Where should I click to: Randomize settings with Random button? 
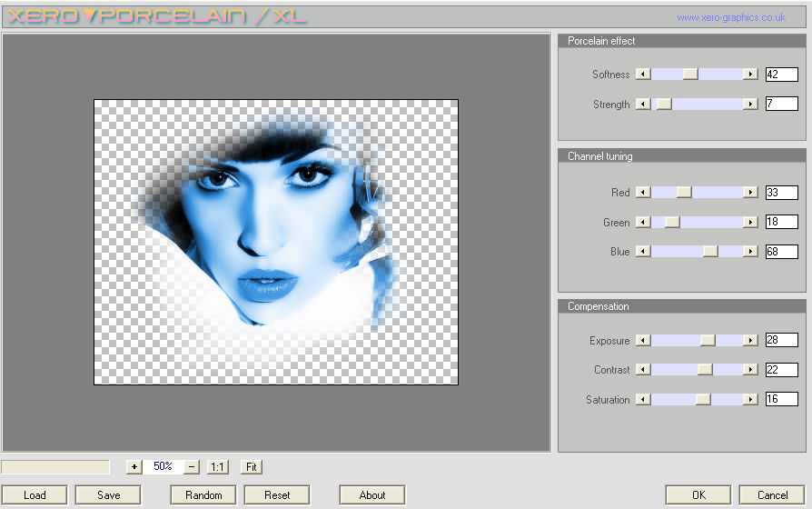[x=203, y=495]
